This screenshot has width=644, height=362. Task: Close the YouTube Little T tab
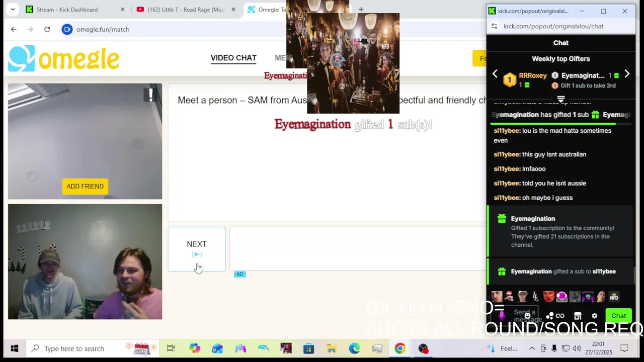pos(234,9)
